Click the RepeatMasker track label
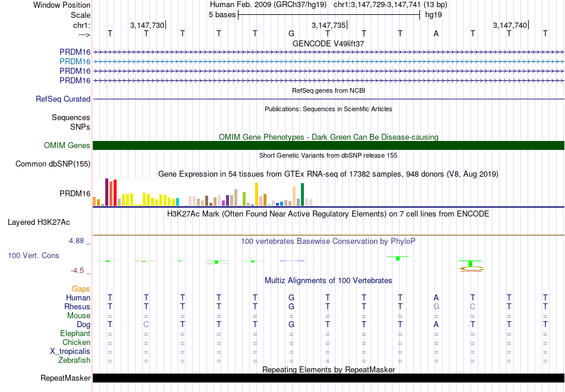Image resolution: width=565 pixels, height=392 pixels. point(65,378)
